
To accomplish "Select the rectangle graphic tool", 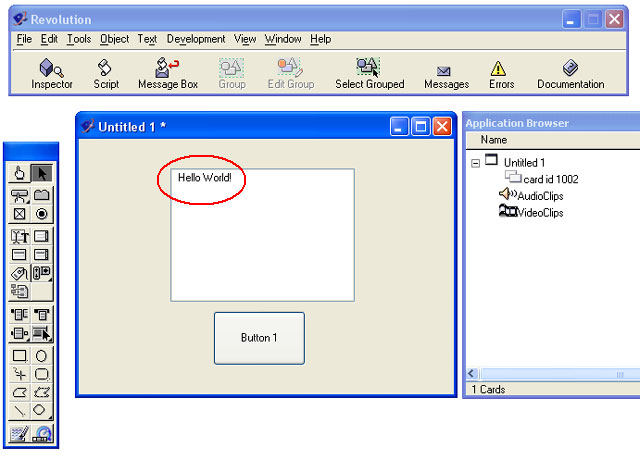I will [19, 356].
